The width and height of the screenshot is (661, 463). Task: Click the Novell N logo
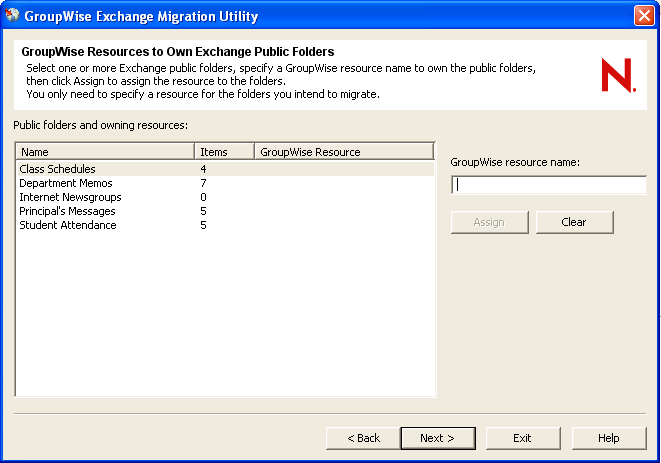[618, 75]
